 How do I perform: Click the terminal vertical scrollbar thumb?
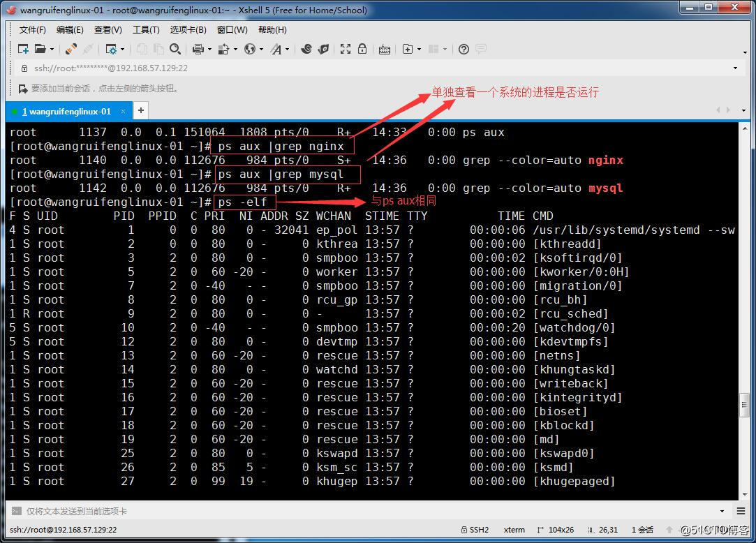pyautogui.click(x=744, y=405)
